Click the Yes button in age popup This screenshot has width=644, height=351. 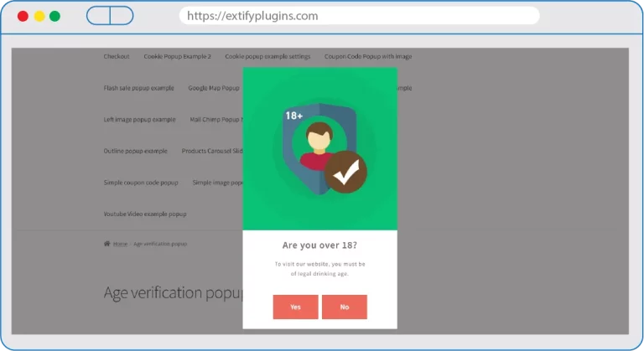pos(295,307)
